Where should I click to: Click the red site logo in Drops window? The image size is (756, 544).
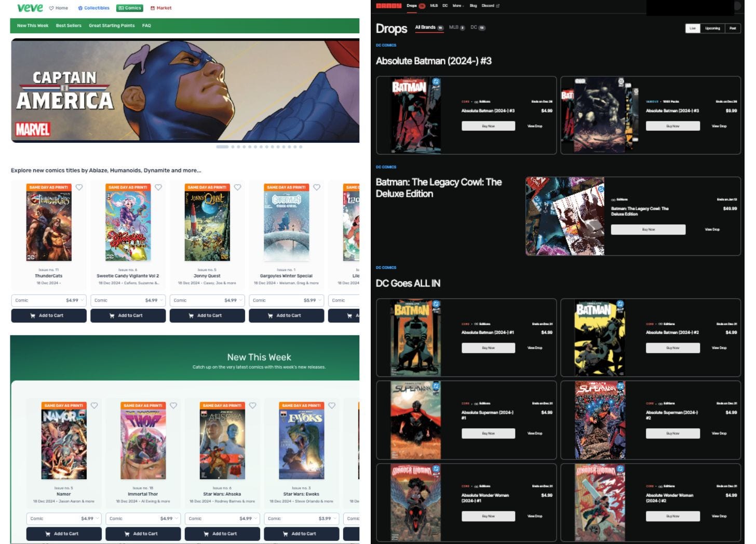tap(388, 6)
